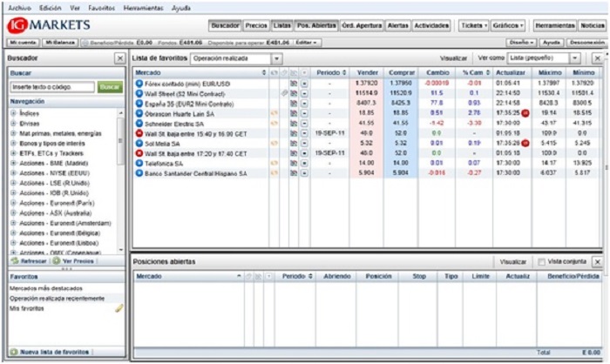This screenshot has width=610, height=364.
Task: Click red alert badge in Obrascon Huarte Lain row
Action: (525, 113)
